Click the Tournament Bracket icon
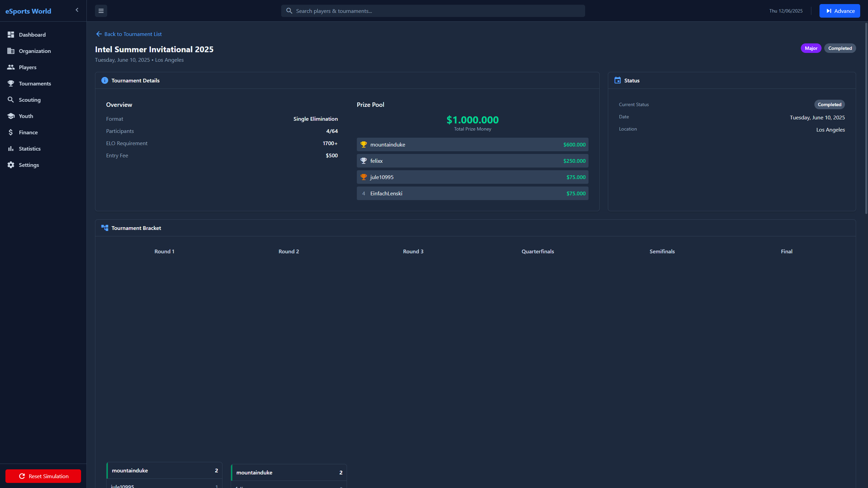This screenshot has width=868, height=488. (x=105, y=228)
